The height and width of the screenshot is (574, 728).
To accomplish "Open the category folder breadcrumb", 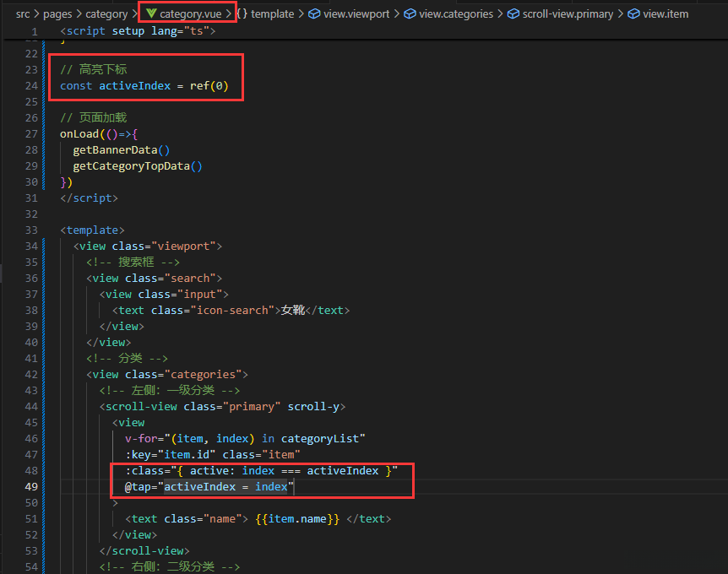I will coord(106,14).
